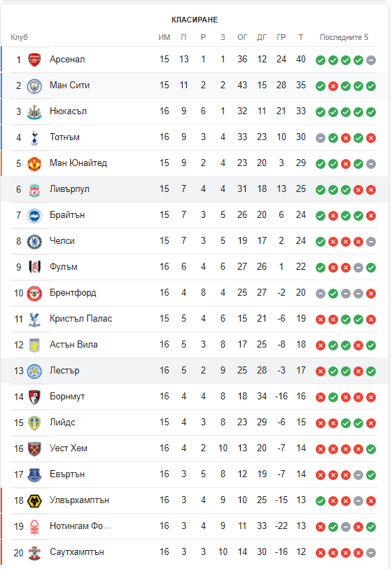Click the Tottenham cockerel crest
The height and width of the screenshot is (569, 392).
(x=34, y=137)
